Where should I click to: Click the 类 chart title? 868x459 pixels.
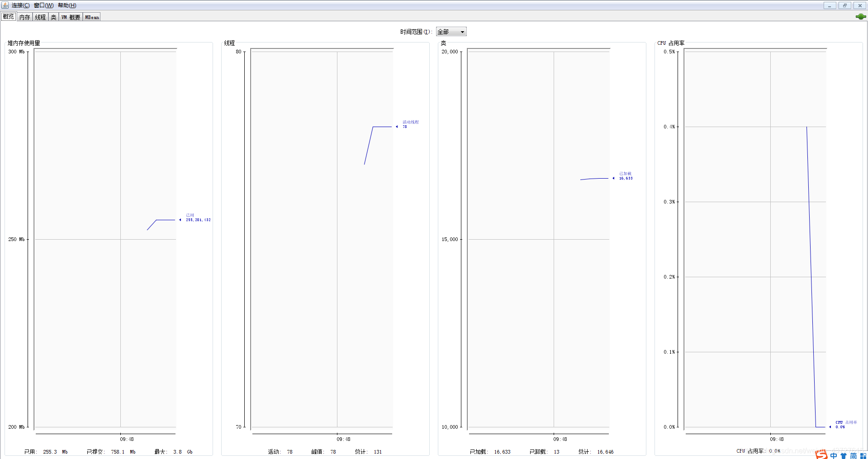click(x=443, y=43)
